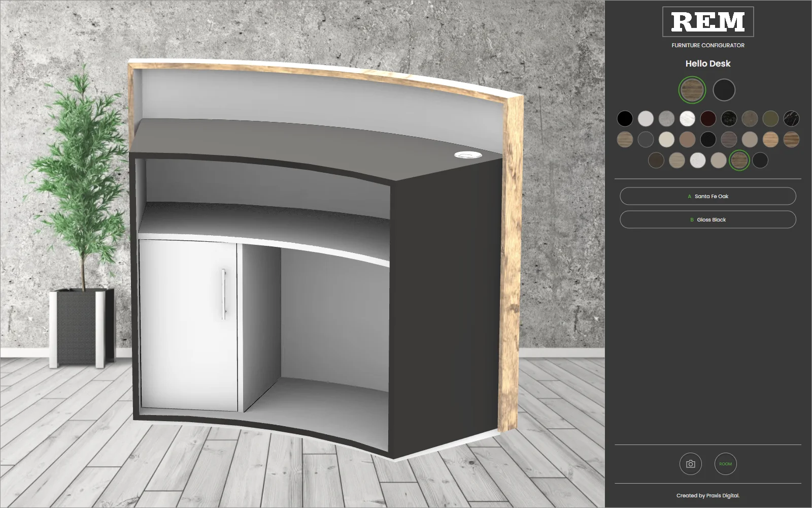Pick the speckled black granite swatch
This screenshot has width=812, height=508.
[x=729, y=118]
